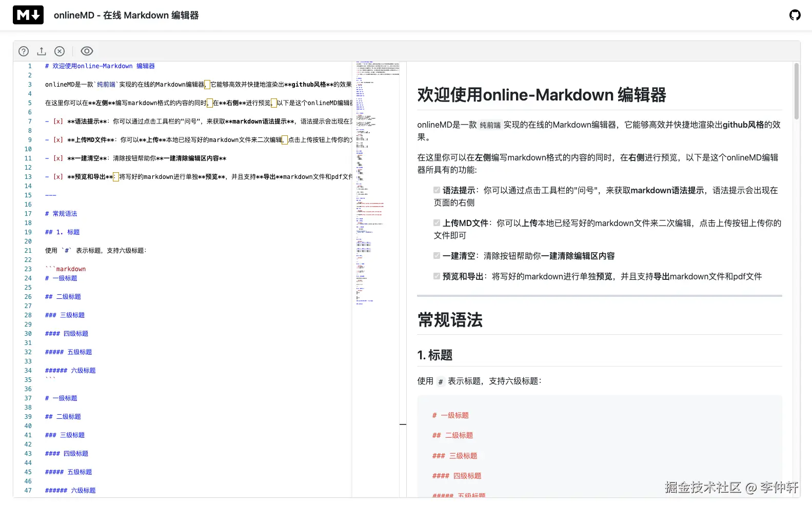812x508 pixels.
Task: Click '# 一级标题' in preview code block
Action: tap(450, 415)
